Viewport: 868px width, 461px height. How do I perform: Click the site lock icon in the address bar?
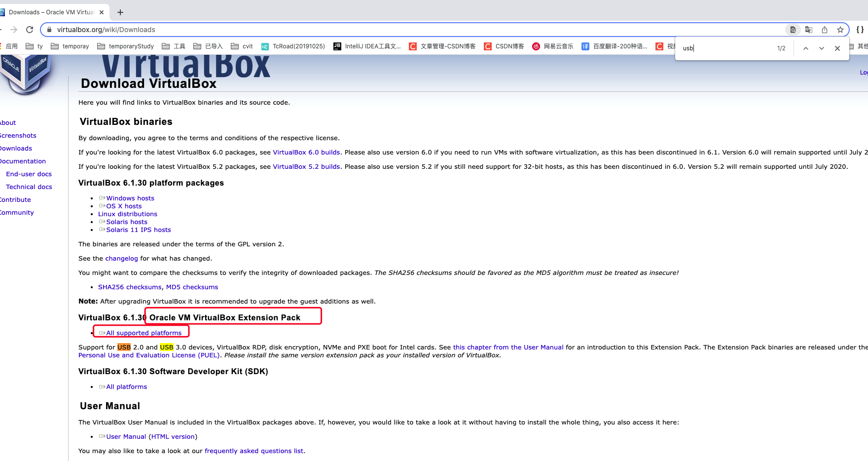pyautogui.click(x=49, y=30)
